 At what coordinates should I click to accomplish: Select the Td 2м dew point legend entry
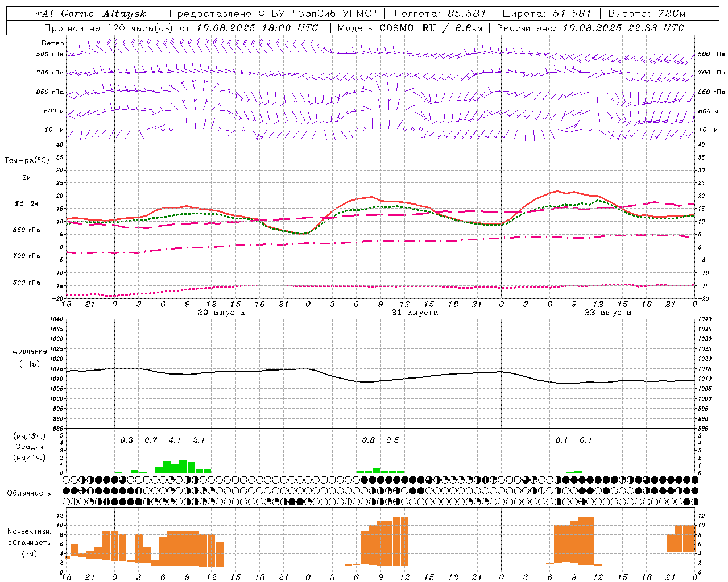[26, 203]
